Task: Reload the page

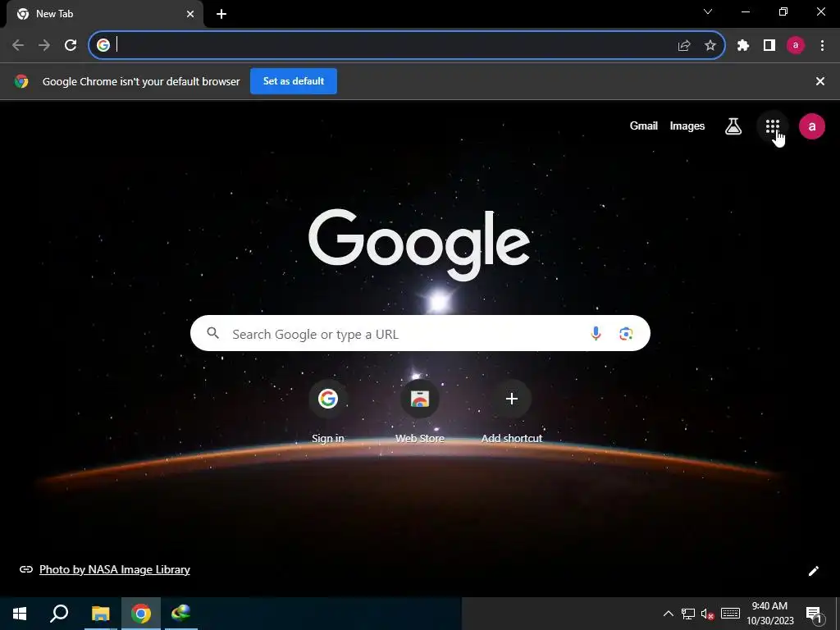Action: coord(71,46)
